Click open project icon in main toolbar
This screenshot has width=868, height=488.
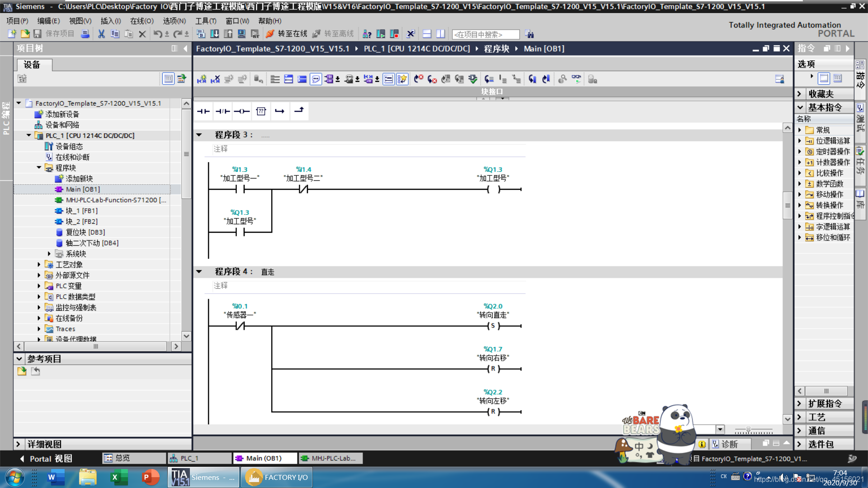25,34
